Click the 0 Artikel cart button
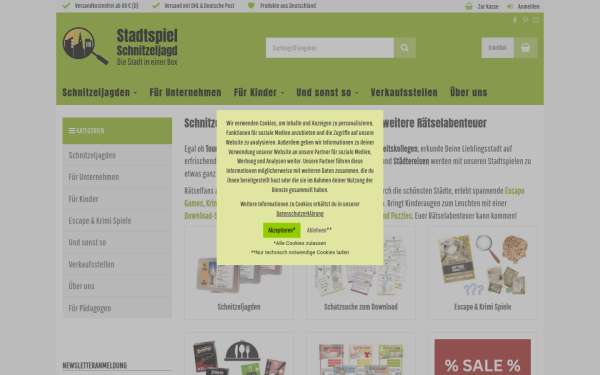This screenshot has height=375, width=600. point(497,48)
